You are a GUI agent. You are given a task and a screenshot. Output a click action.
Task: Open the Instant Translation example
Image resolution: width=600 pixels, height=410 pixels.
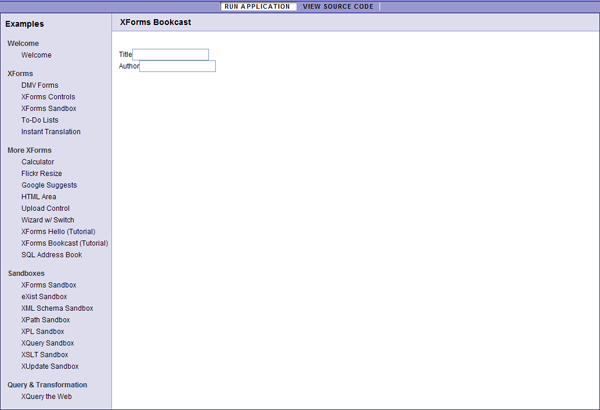coord(51,132)
